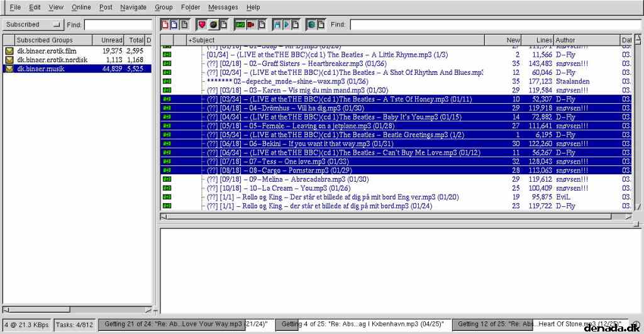Screen dimensions: 644x334
Task: Toggle the unread articles filter (red page)
Action: [x=165, y=25]
